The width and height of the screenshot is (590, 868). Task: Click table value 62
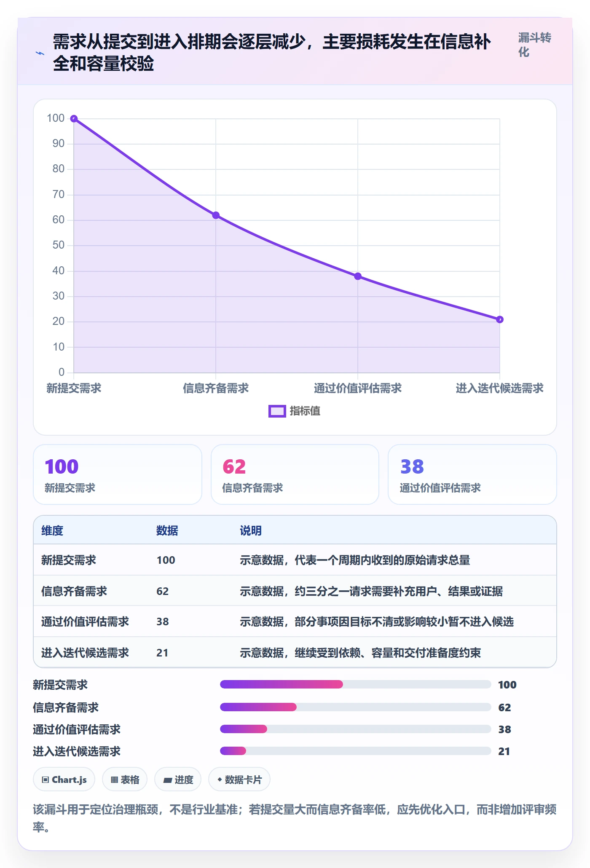[x=163, y=591]
